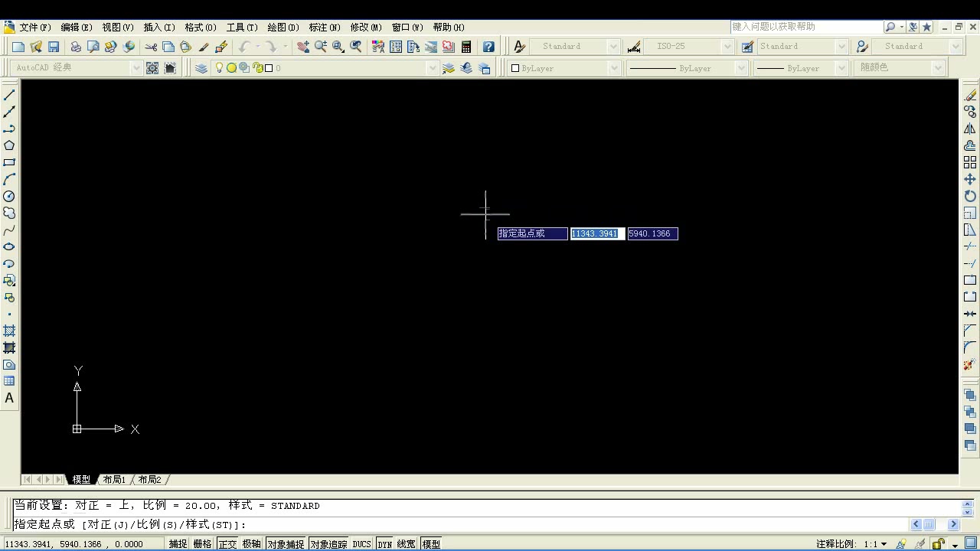Click the Save (floppy disk) icon
The width and height of the screenshot is (980, 551).
click(54, 47)
